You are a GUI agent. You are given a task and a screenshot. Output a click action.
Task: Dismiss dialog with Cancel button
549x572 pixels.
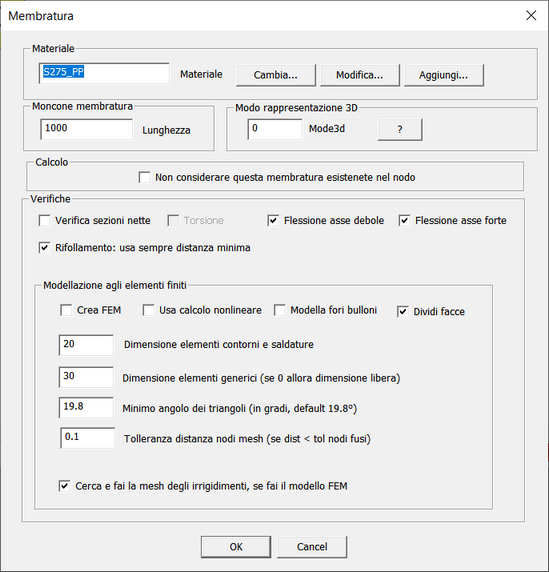[x=312, y=546]
